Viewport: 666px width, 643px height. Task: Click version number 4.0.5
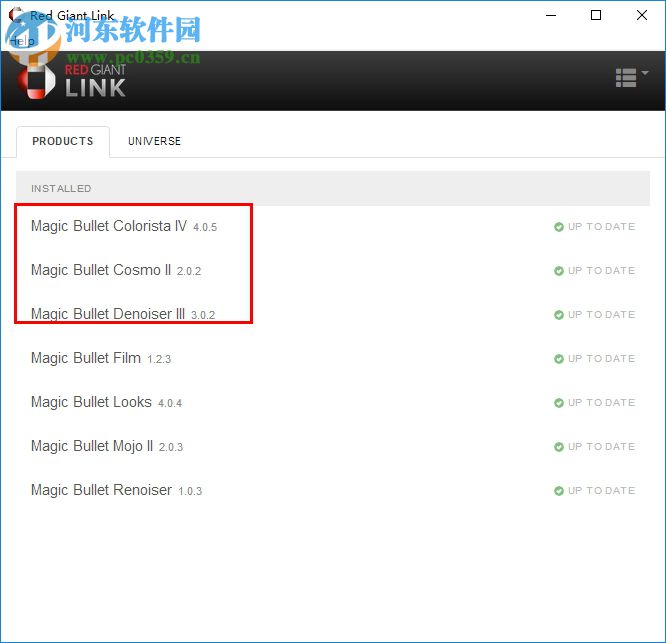point(205,228)
